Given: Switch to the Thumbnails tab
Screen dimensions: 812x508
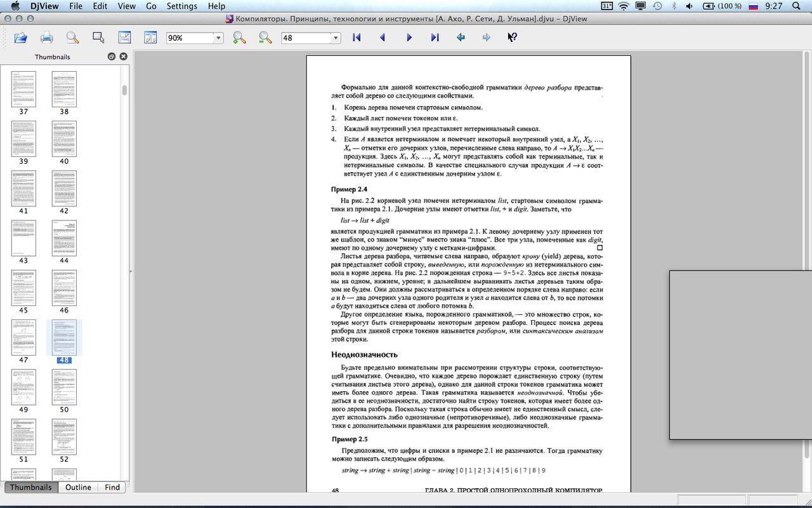Looking at the screenshot, I should (x=31, y=487).
